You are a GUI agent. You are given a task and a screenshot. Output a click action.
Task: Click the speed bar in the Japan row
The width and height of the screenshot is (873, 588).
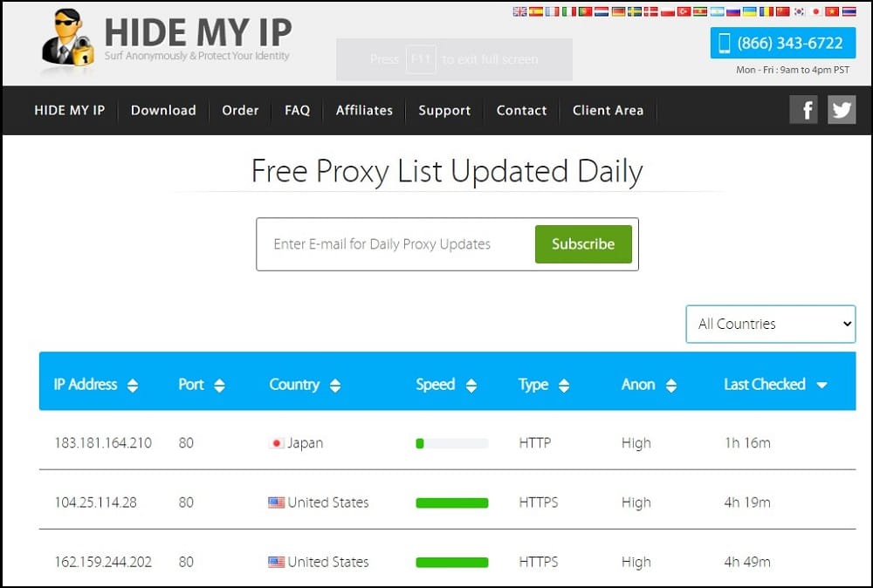pyautogui.click(x=452, y=443)
